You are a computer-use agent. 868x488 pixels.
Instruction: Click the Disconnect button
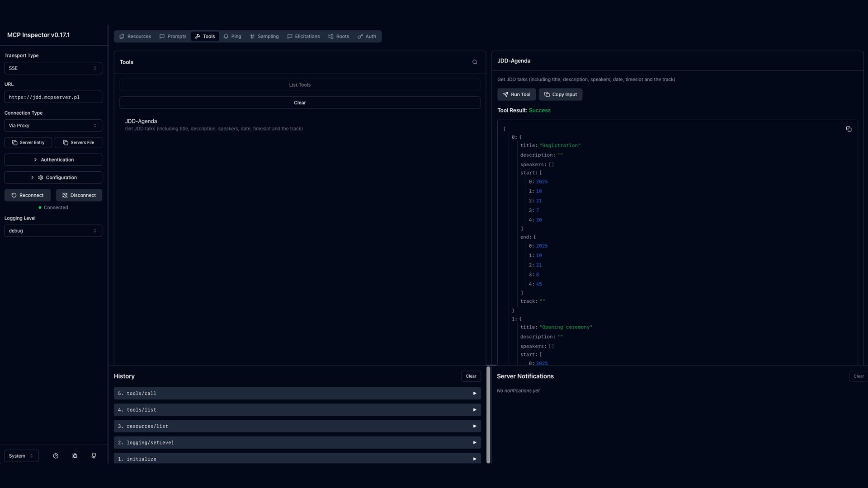(x=79, y=195)
